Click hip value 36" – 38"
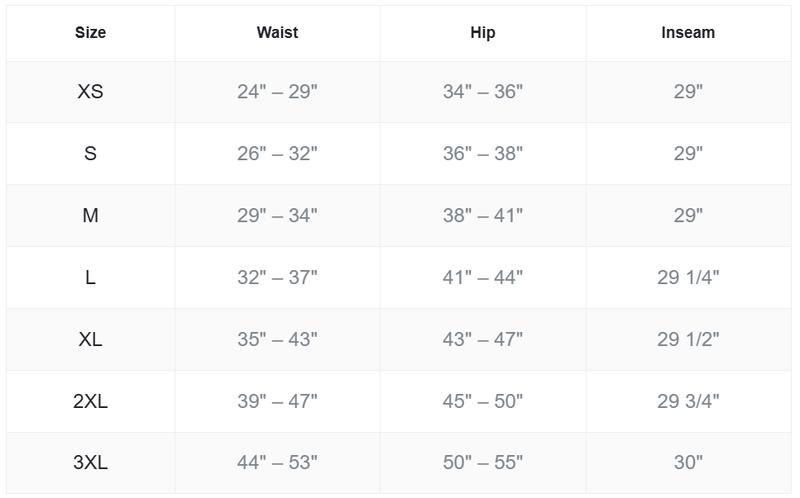 [x=483, y=154]
